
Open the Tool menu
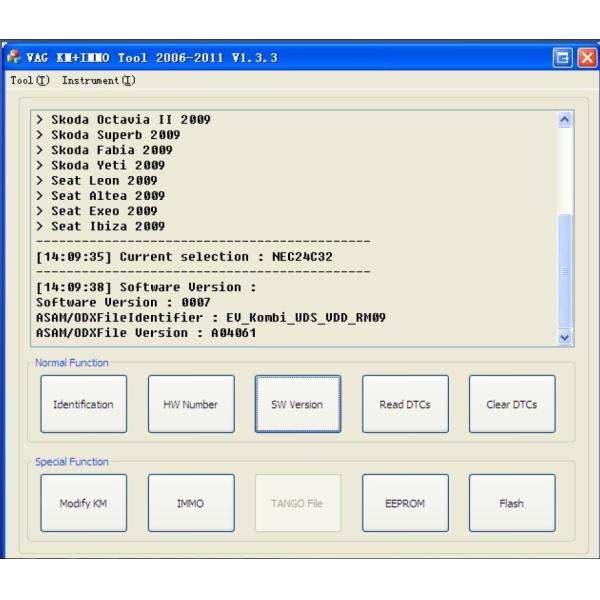tap(16, 79)
